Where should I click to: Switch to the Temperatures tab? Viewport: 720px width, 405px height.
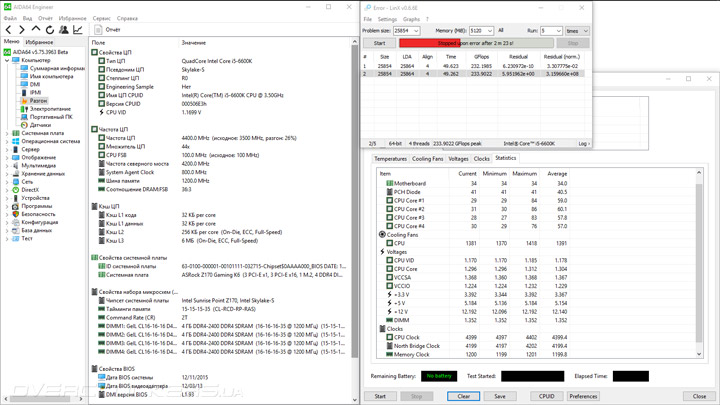390,159
